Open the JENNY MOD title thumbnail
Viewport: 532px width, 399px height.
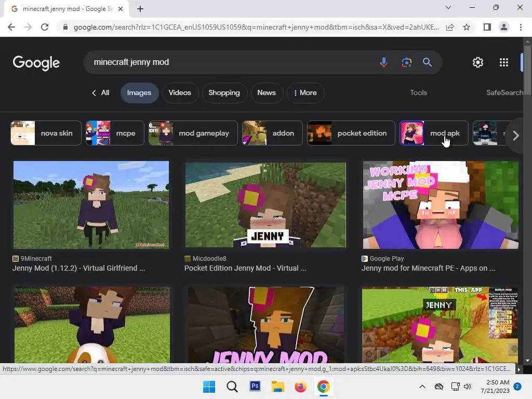(266, 325)
